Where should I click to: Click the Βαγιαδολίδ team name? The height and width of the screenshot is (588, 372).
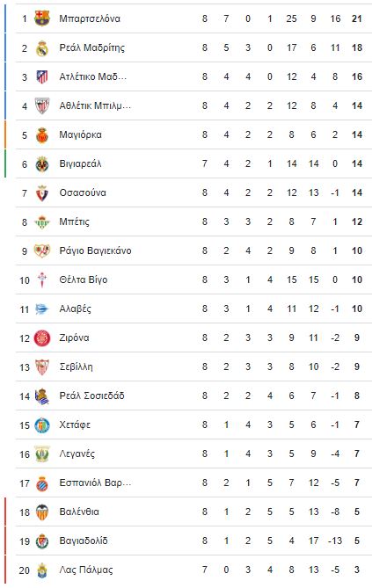(84, 541)
